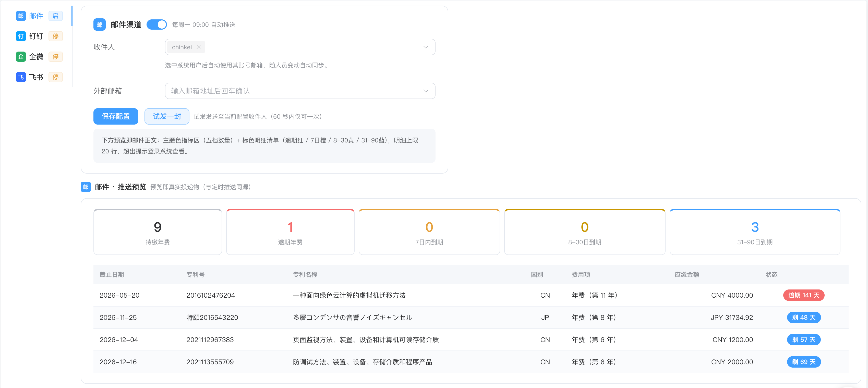
Task: Open the 待缴年费 summary card
Action: point(157,232)
